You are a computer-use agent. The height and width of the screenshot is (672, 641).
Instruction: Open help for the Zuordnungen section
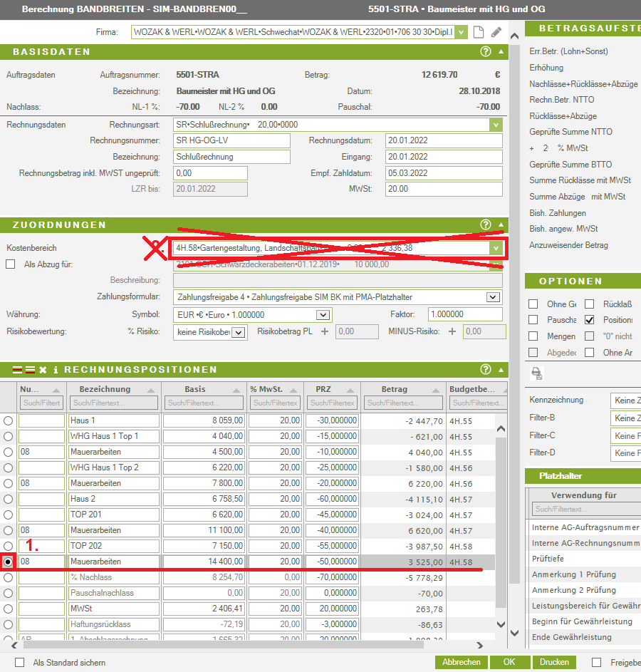486,224
